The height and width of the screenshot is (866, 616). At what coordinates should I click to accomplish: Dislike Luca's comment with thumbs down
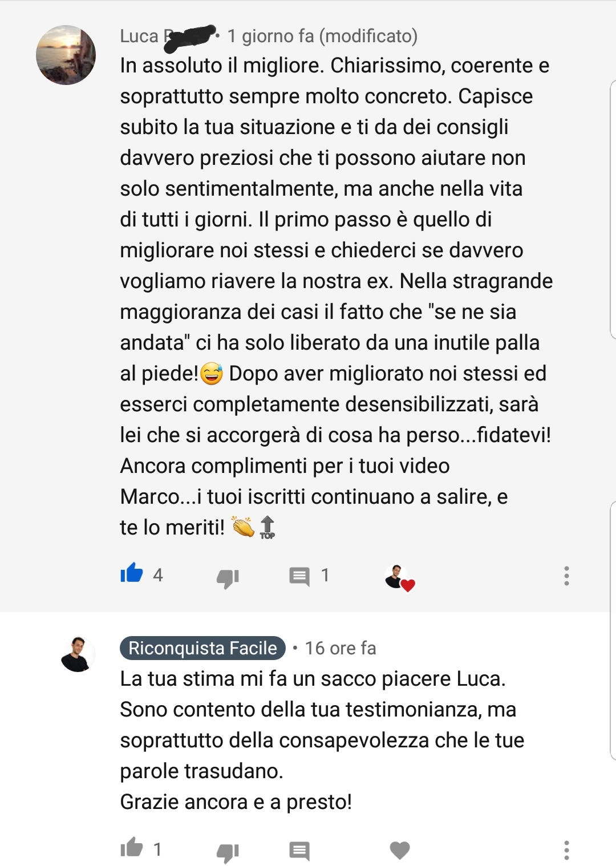(228, 578)
